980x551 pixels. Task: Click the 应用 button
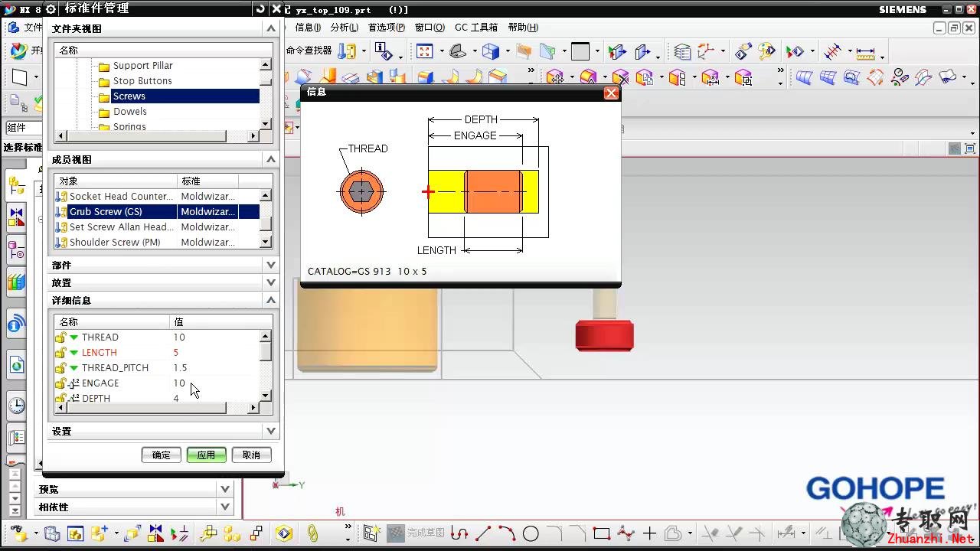(206, 455)
